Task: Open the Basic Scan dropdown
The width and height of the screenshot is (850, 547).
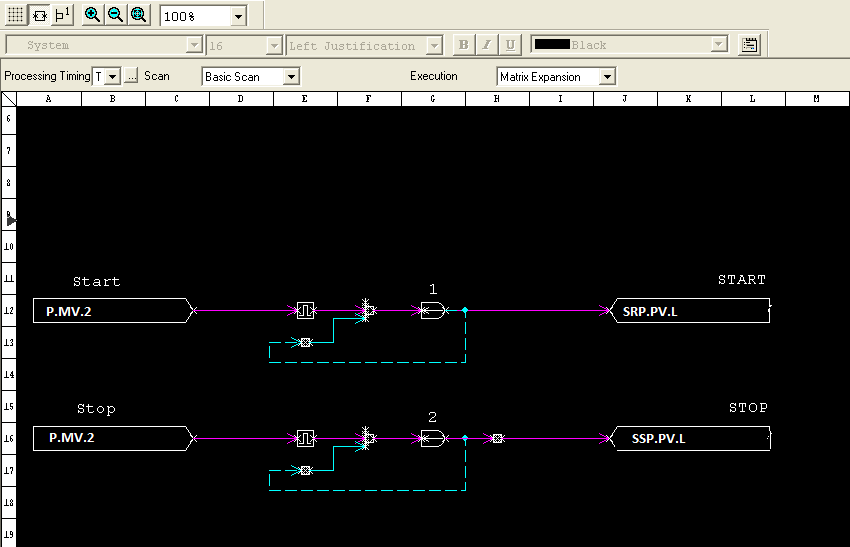Action: (x=291, y=76)
